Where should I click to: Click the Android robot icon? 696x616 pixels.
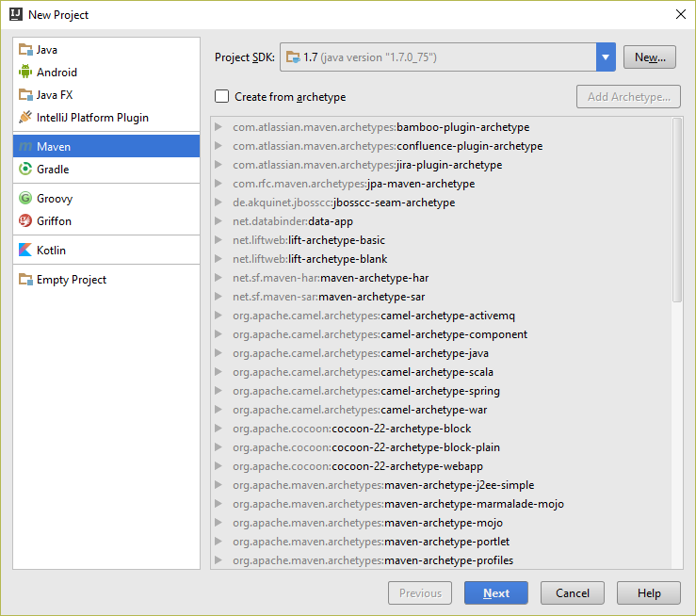25,72
